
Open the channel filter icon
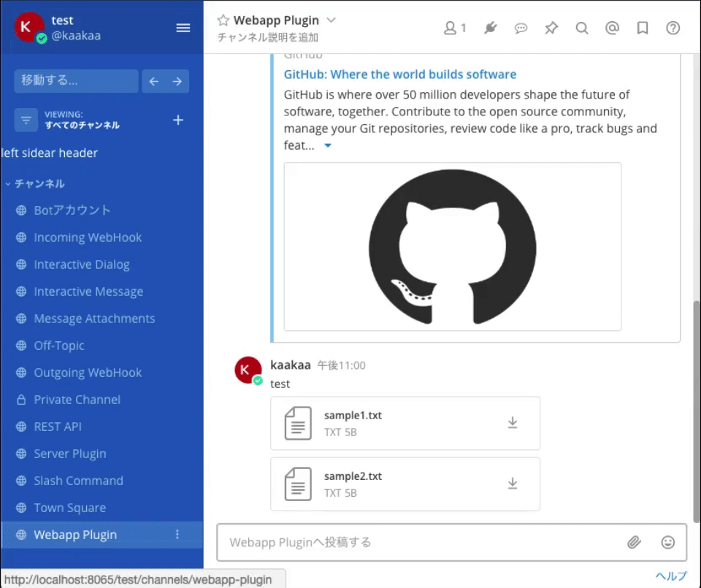(26, 120)
